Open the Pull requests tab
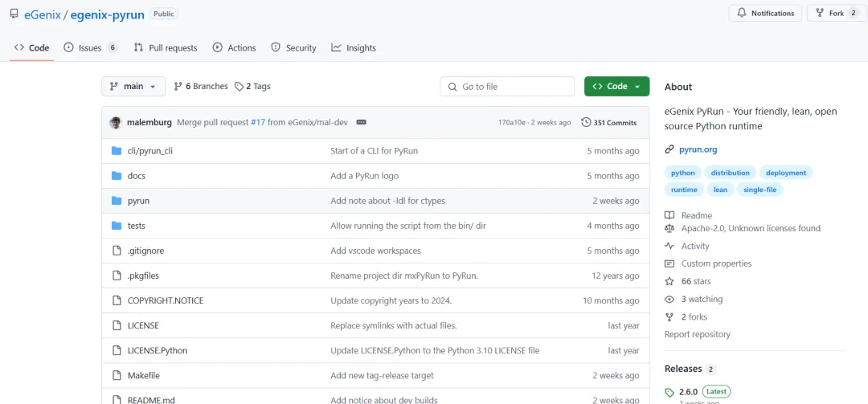The width and height of the screenshot is (868, 404). click(166, 48)
